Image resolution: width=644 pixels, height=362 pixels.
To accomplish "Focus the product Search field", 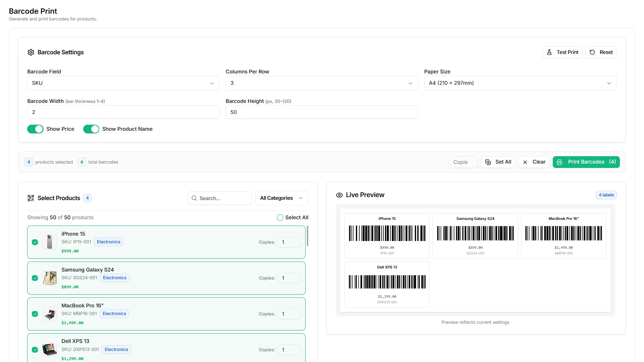I will pos(220,198).
